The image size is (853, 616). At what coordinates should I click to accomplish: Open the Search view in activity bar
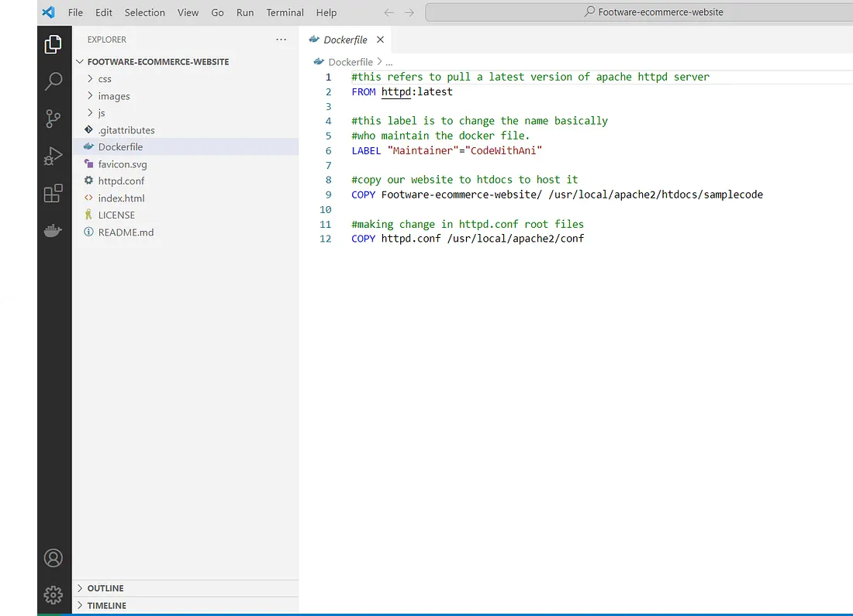click(53, 81)
